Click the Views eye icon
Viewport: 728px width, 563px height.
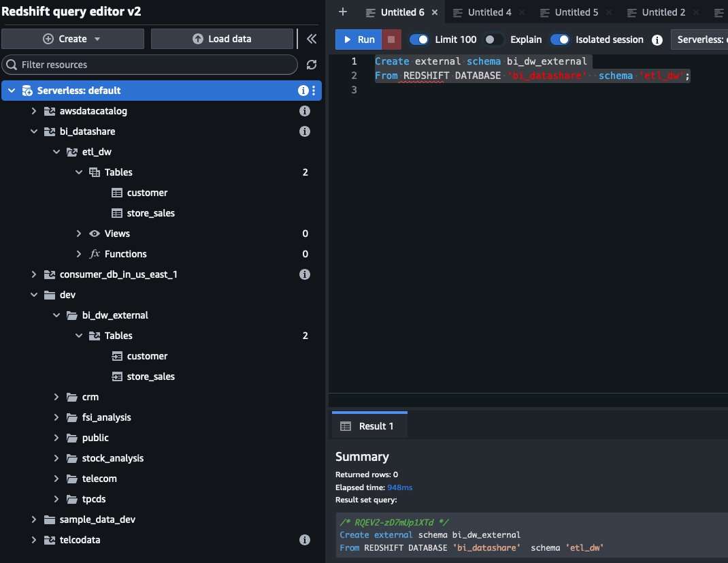click(95, 234)
